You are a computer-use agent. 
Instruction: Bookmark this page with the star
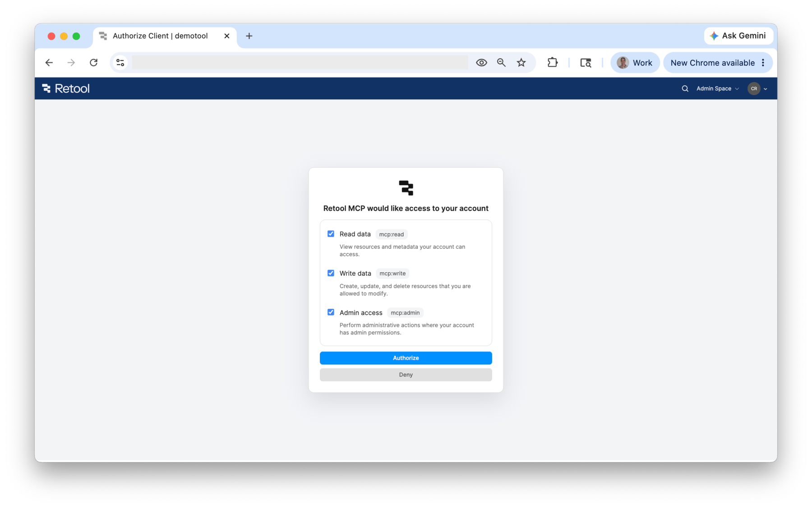click(x=521, y=63)
